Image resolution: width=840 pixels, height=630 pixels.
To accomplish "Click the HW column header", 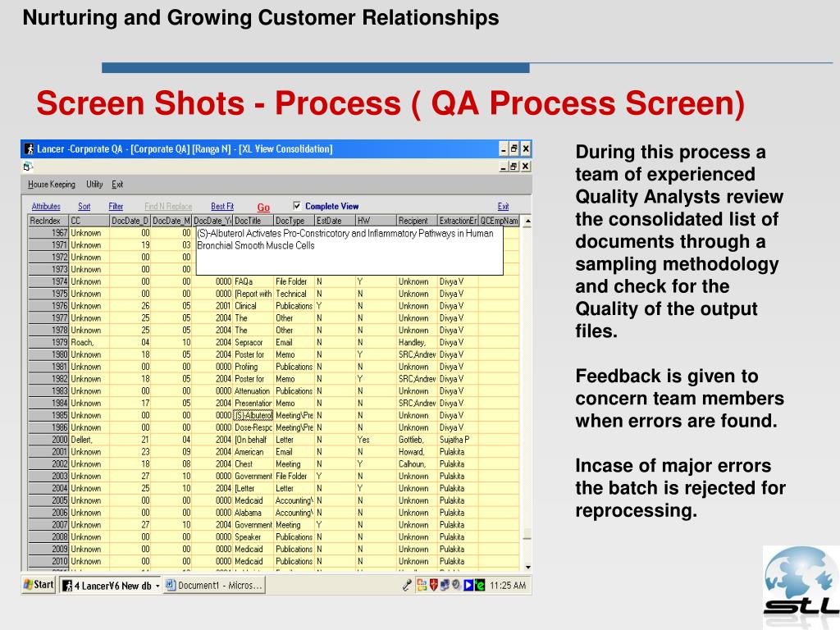I will point(376,221).
